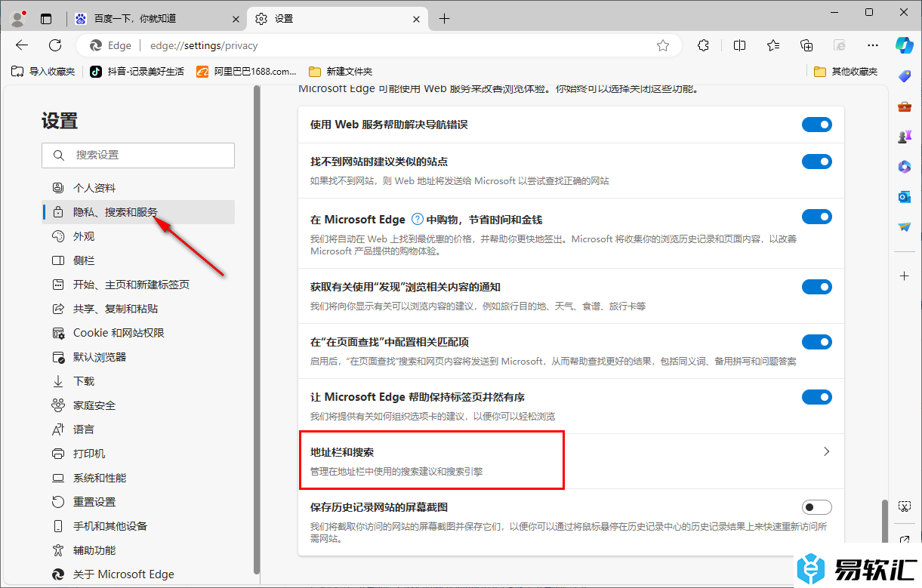This screenshot has width=922, height=588.
Task: Select 隐私、搜索和服务 in sidebar
Action: [x=138, y=212]
